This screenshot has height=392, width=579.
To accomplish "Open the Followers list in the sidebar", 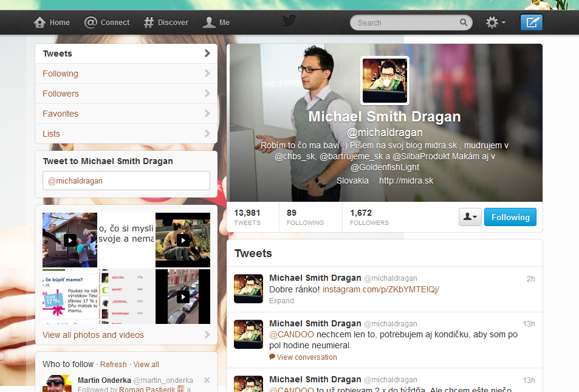I will 126,94.
